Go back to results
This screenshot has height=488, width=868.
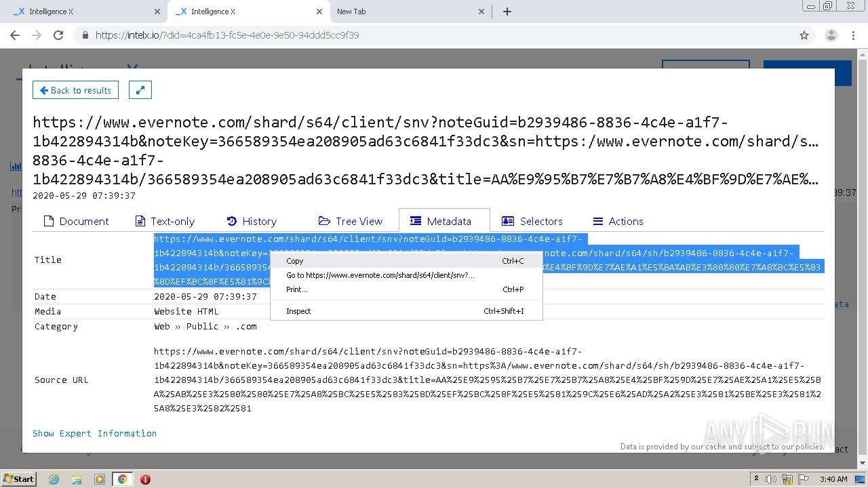click(75, 90)
